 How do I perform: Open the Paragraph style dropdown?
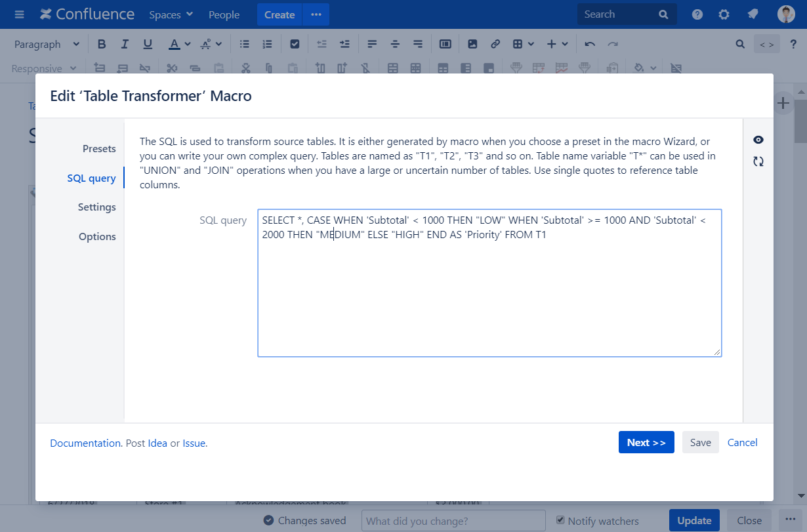pyautogui.click(x=46, y=43)
